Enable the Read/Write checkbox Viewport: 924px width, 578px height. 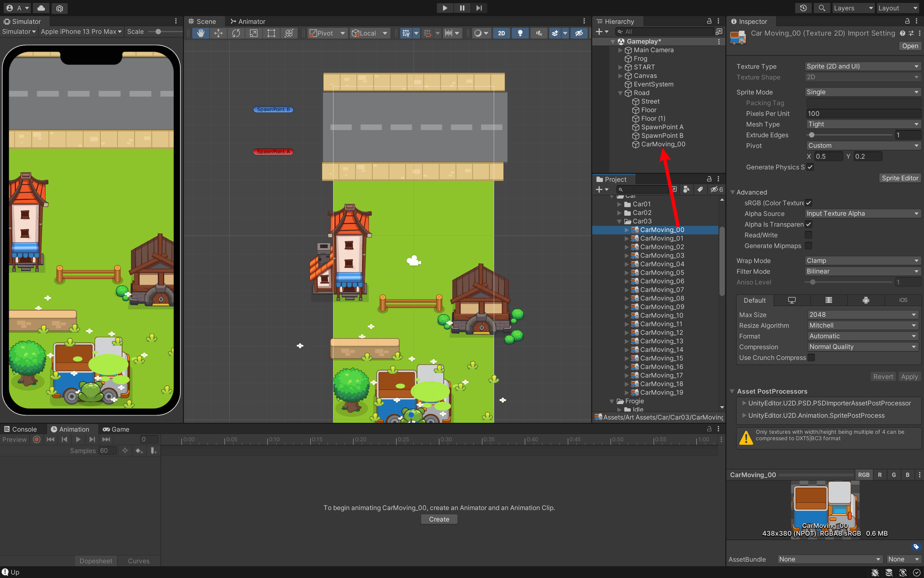click(x=808, y=235)
